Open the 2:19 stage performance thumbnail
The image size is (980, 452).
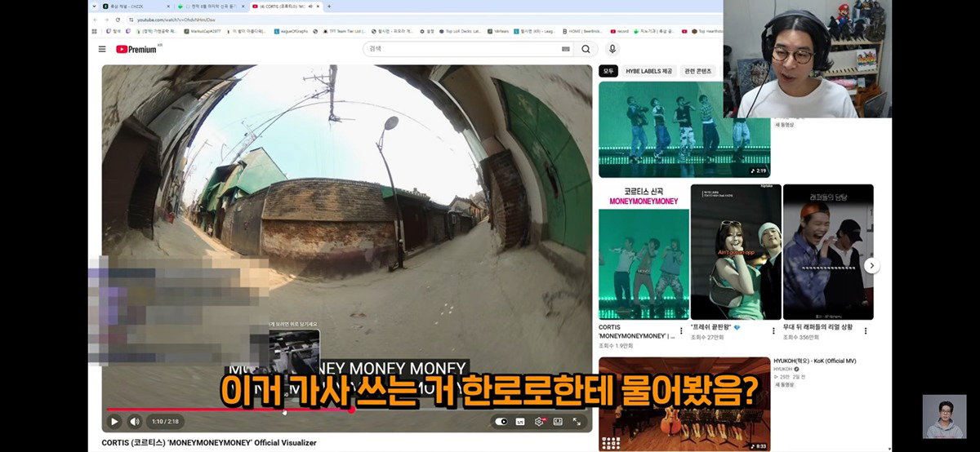coord(684,129)
